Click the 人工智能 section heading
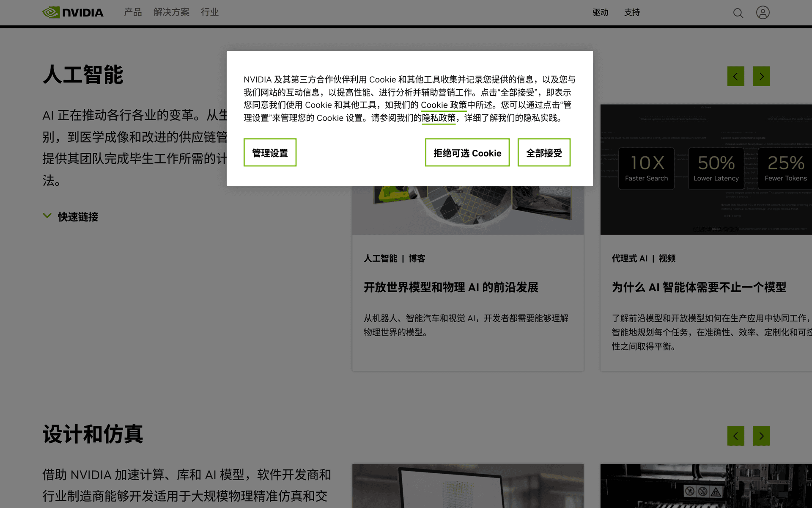812x508 pixels. (x=83, y=75)
